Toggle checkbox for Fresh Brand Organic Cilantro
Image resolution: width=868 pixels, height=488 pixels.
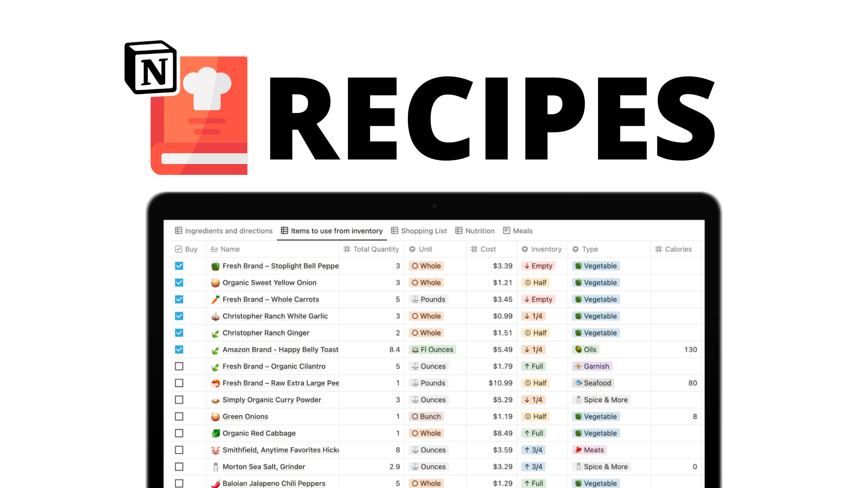click(180, 366)
